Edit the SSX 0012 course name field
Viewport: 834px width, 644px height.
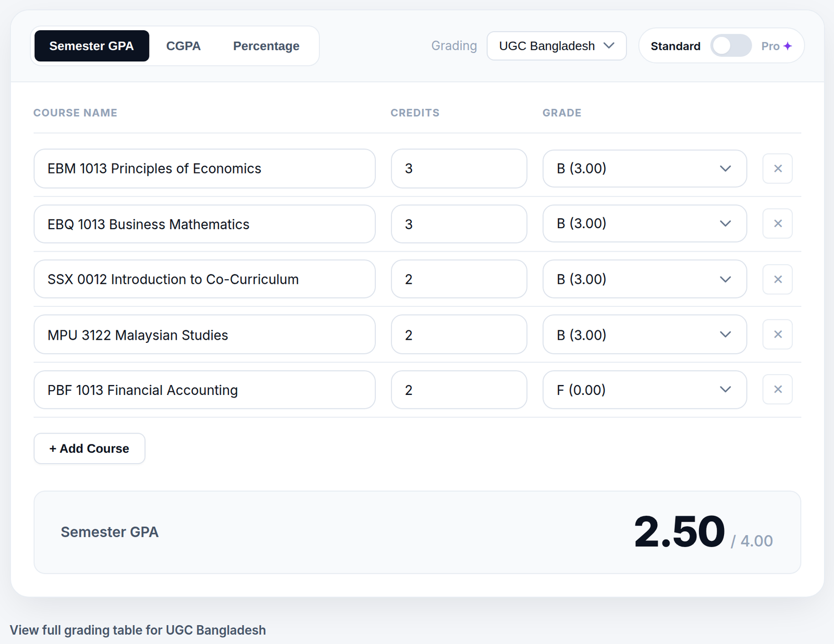coord(204,279)
